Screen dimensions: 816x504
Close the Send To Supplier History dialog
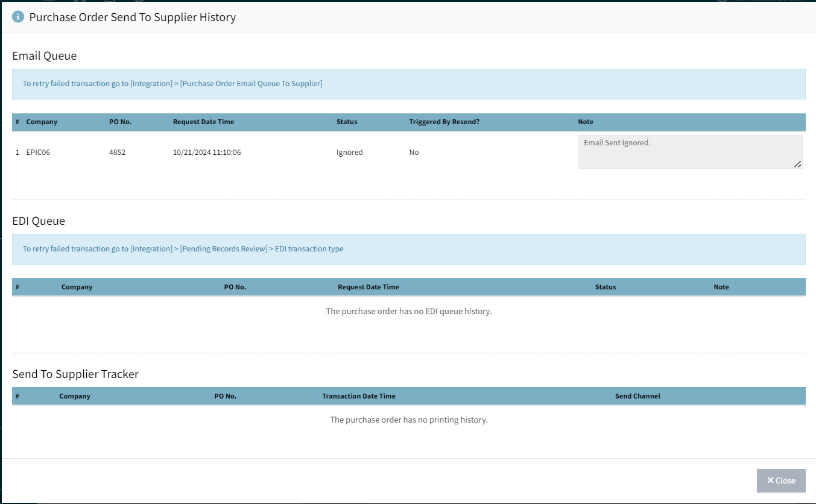[780, 480]
